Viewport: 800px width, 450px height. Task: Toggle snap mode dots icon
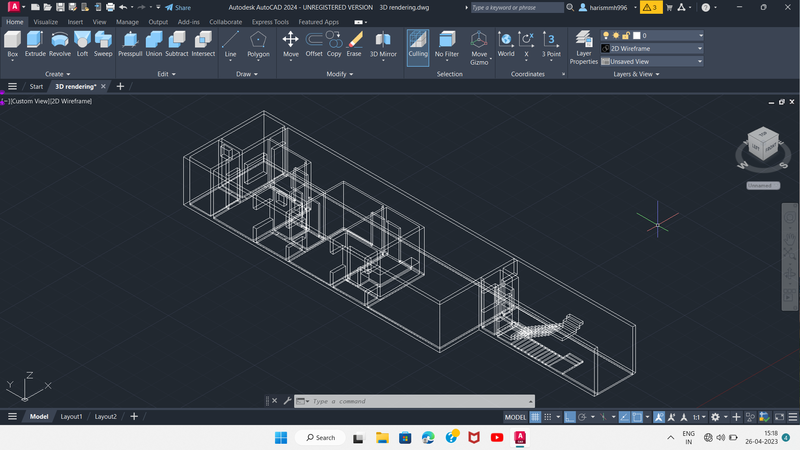point(547,417)
